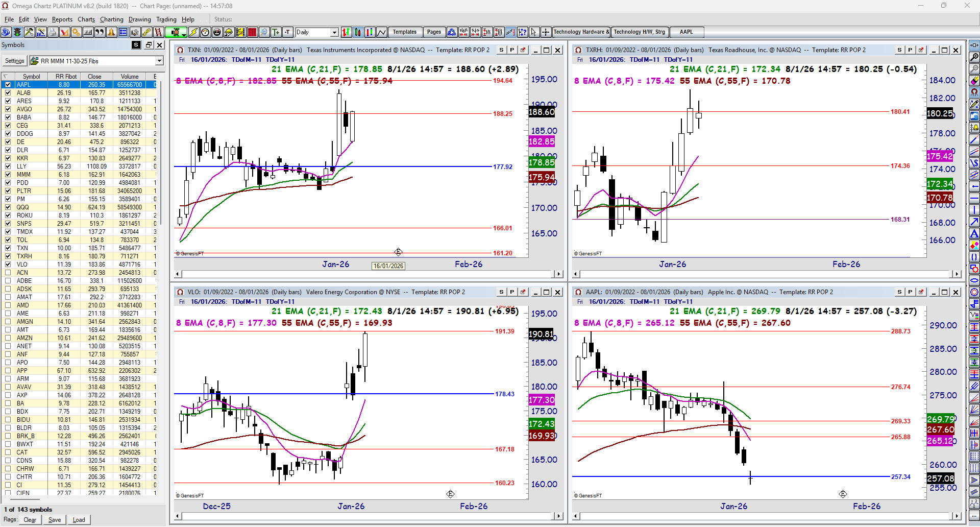Select the diagonal arrow drawing tool
This screenshot has width=980, height=527.
[x=974, y=222]
